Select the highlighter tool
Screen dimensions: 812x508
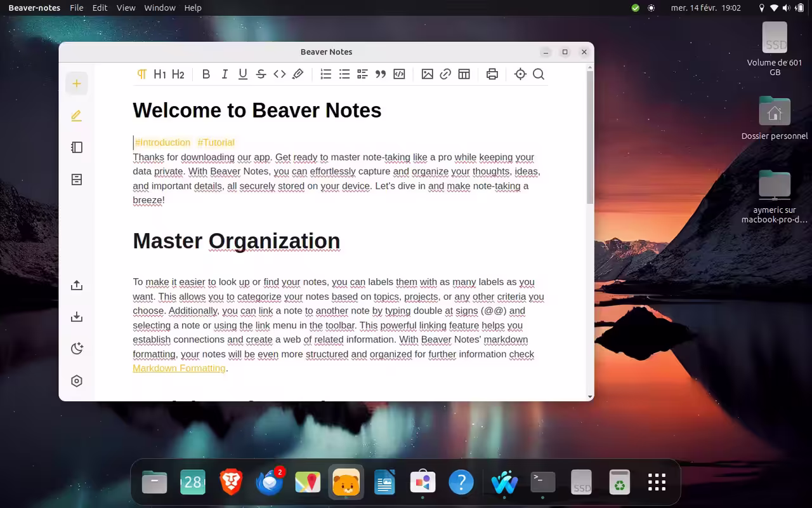298,74
